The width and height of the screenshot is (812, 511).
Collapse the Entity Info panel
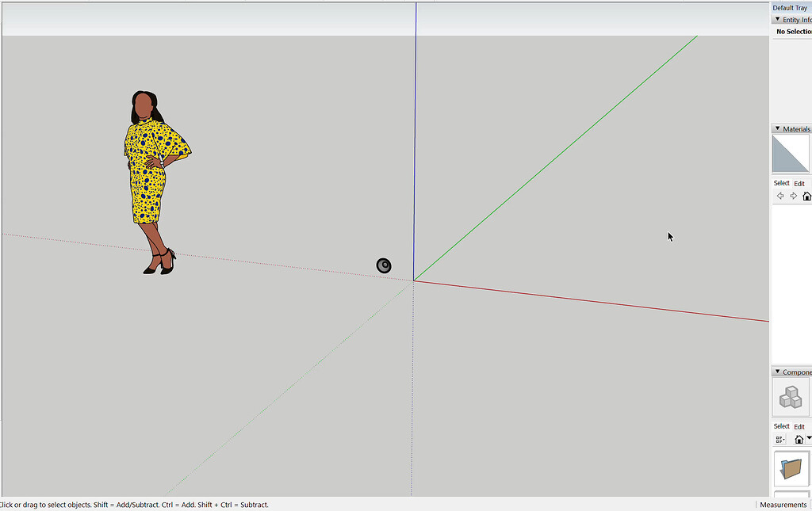click(778, 20)
